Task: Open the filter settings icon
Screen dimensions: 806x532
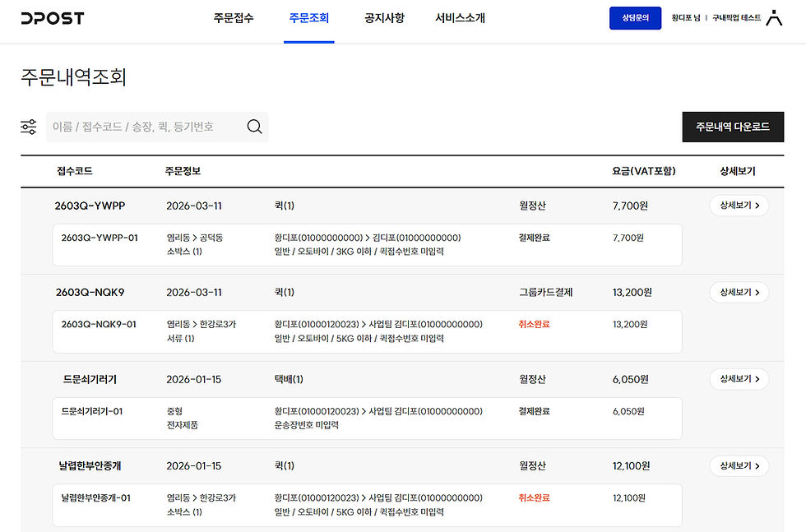Action: pos(29,127)
